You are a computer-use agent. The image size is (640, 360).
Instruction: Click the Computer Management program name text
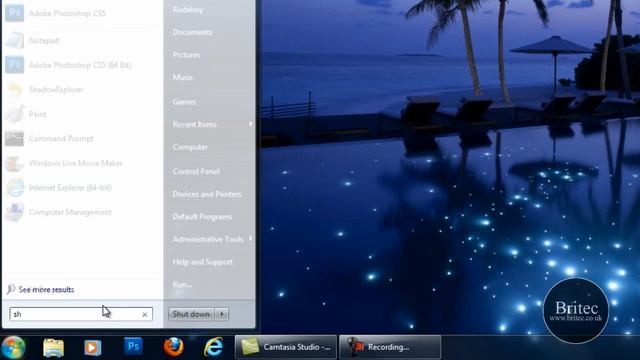(70, 212)
